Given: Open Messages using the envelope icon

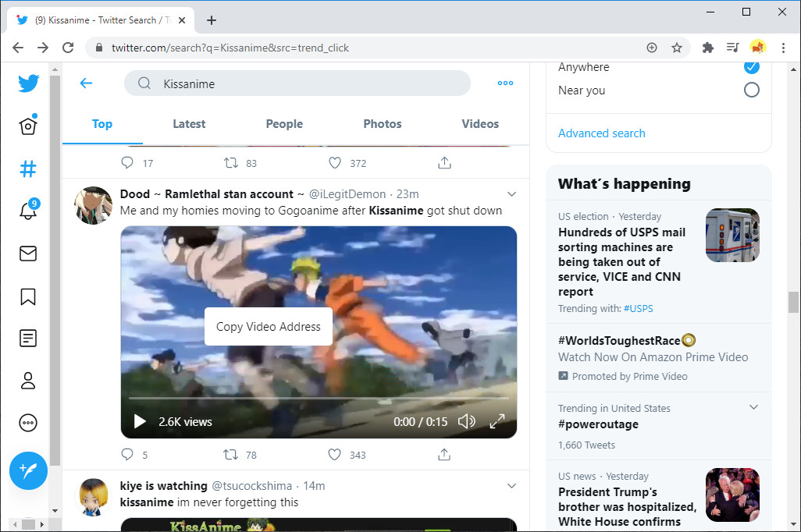Looking at the screenshot, I should pyautogui.click(x=28, y=254).
